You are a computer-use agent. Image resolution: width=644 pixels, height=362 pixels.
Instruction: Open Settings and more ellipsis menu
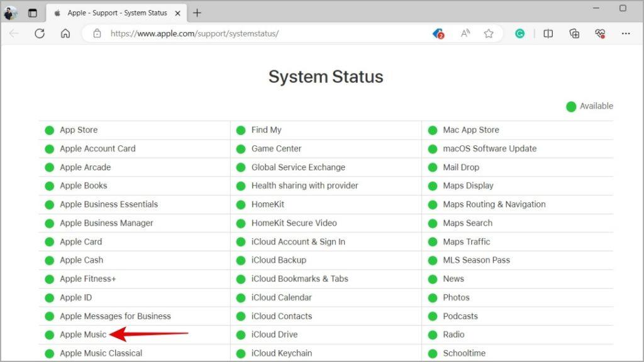626,34
